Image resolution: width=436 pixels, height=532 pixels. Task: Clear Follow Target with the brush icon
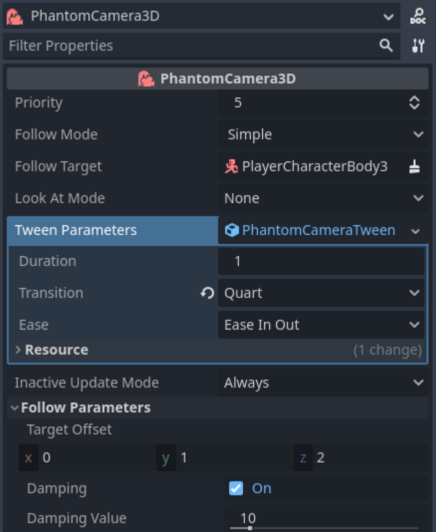coord(414,166)
